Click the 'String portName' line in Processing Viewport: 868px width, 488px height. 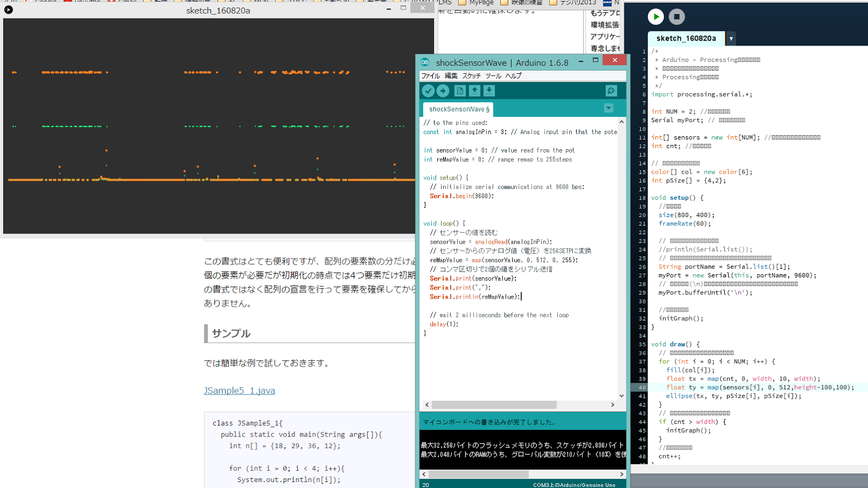[724, 267]
